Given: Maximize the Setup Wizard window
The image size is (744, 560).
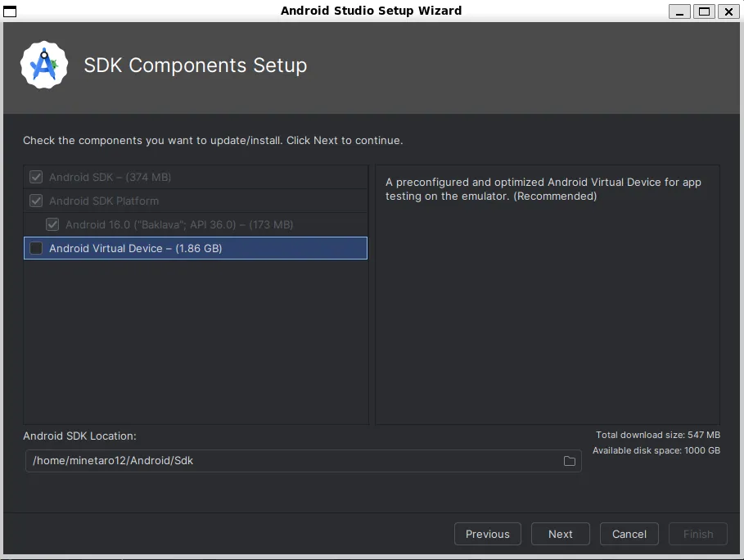Looking at the screenshot, I should [704, 11].
